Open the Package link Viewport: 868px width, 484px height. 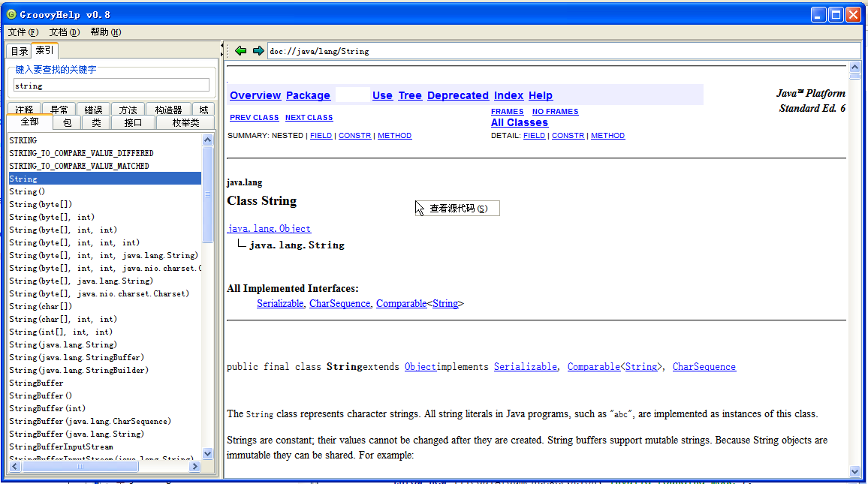[308, 95]
